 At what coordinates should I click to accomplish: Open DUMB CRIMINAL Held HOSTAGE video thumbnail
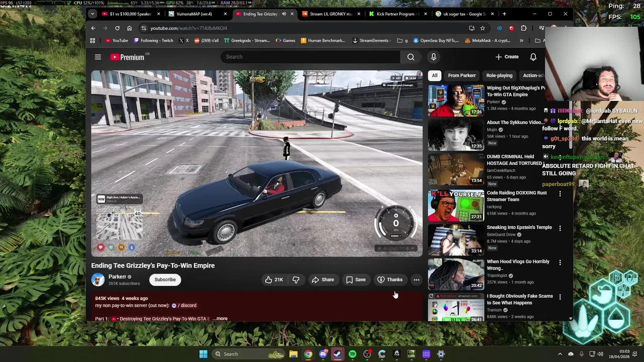point(456,169)
